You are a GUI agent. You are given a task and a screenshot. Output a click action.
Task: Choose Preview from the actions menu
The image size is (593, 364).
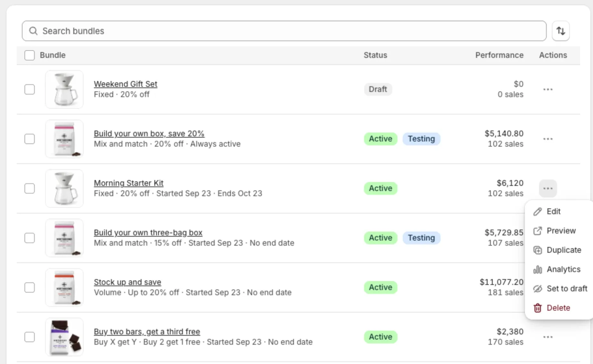point(559,231)
